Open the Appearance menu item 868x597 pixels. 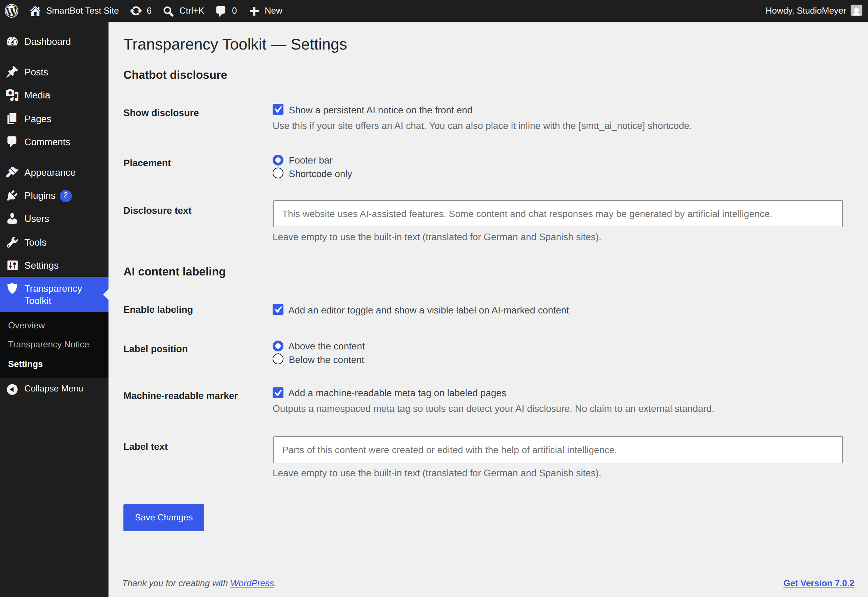tap(54, 172)
